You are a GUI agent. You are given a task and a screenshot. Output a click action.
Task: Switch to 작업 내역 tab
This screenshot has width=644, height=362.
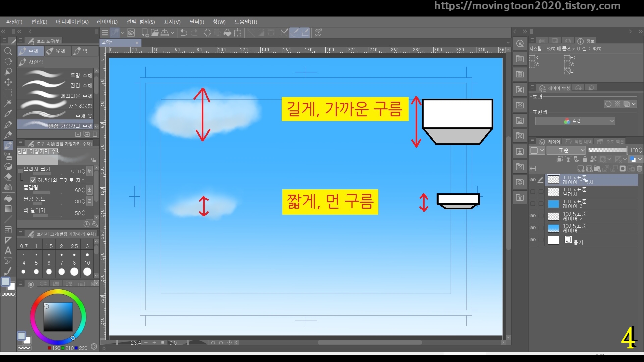(579, 142)
